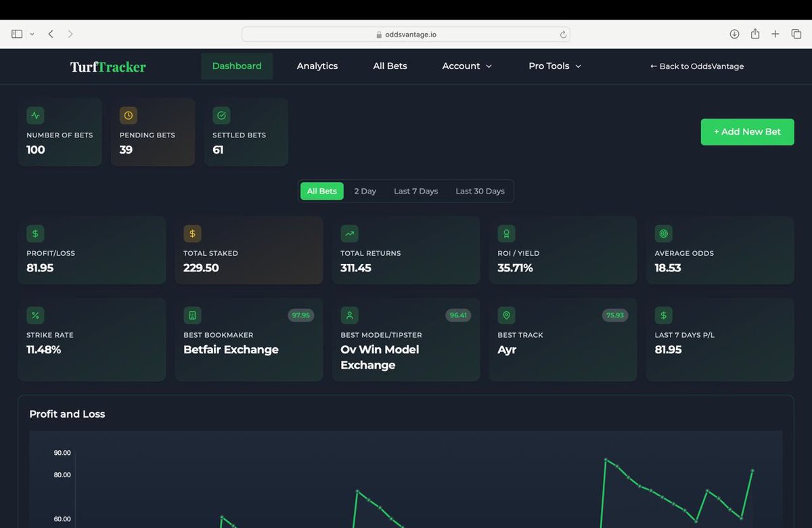Click the 61 settled bets value
Screen dimensions: 812x528
pos(218,150)
